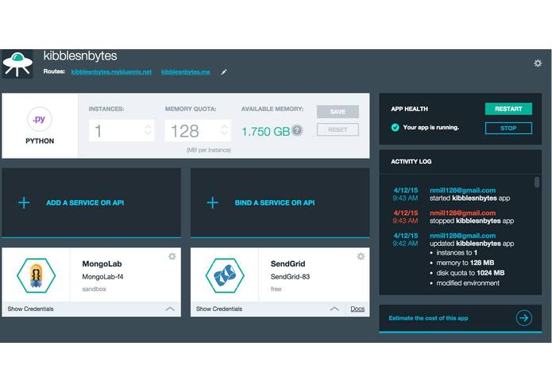The image size is (552, 392).
Task: Adjust the Instances stepper arrows
Action: click(x=149, y=129)
